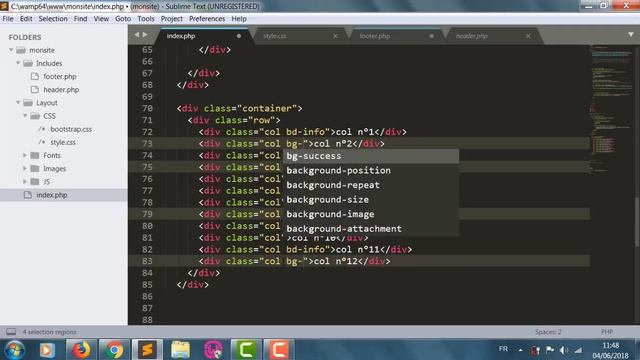Close the style.css tab
Image resolution: width=640 pixels, height=360 pixels.
click(x=335, y=36)
